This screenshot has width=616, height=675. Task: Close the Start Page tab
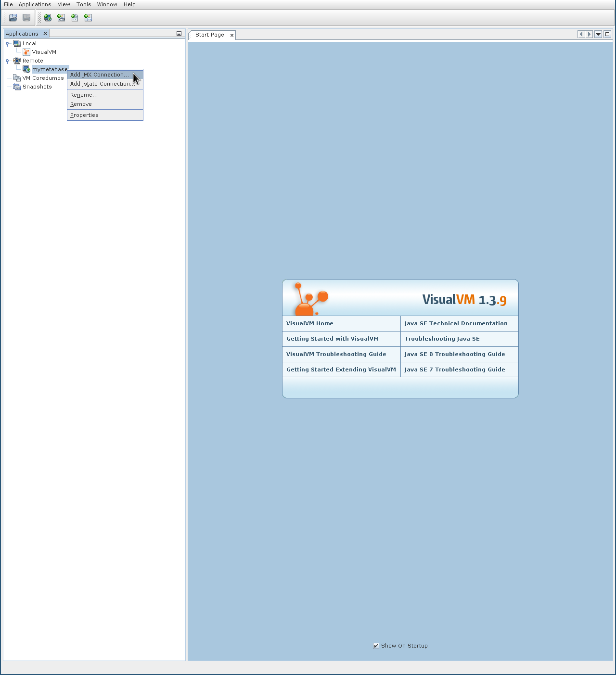[x=232, y=35]
